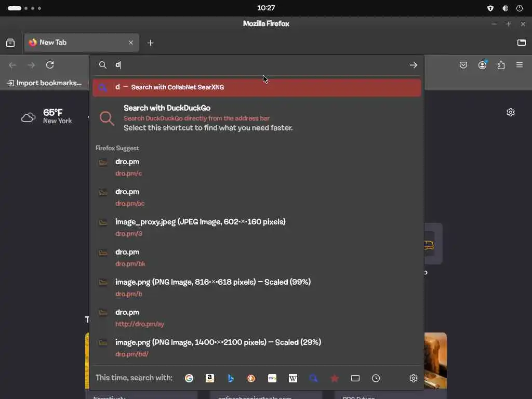Open a new tab with plus button
Screen dimensions: 532x399
150,43
